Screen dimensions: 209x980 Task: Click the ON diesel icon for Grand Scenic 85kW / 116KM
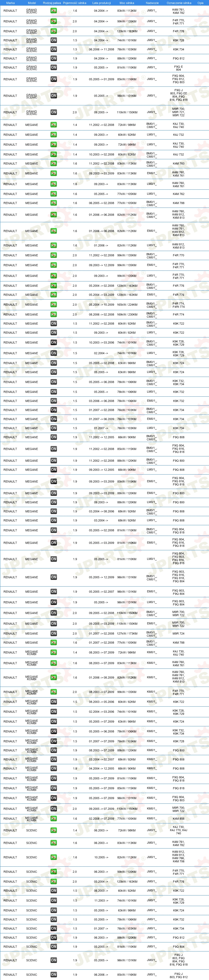[54, 79]
